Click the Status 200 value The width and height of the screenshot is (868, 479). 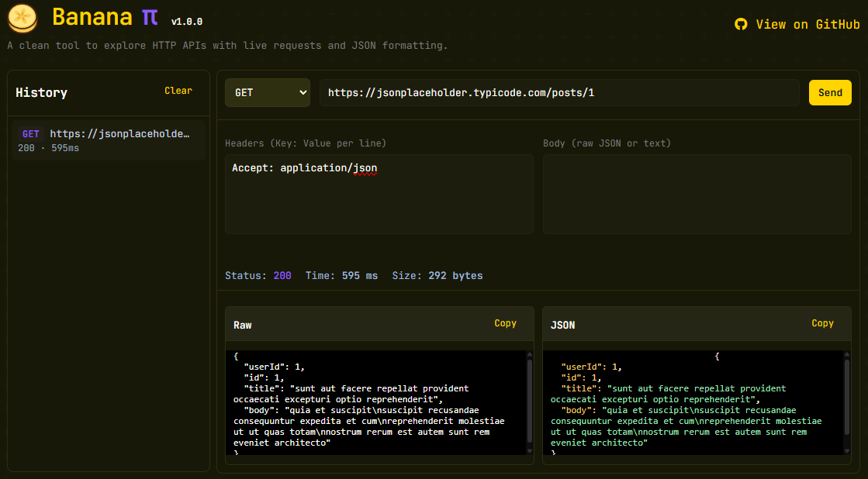[282, 275]
